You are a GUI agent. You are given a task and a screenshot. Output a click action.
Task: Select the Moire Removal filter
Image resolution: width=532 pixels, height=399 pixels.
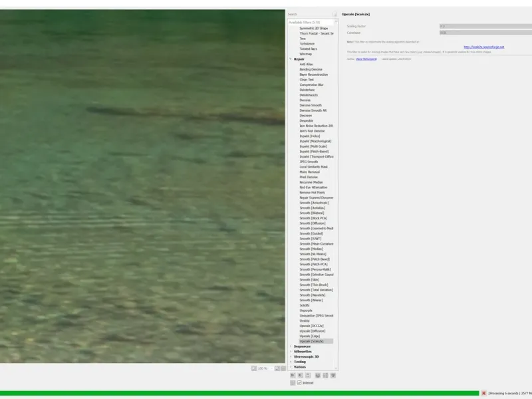point(309,172)
